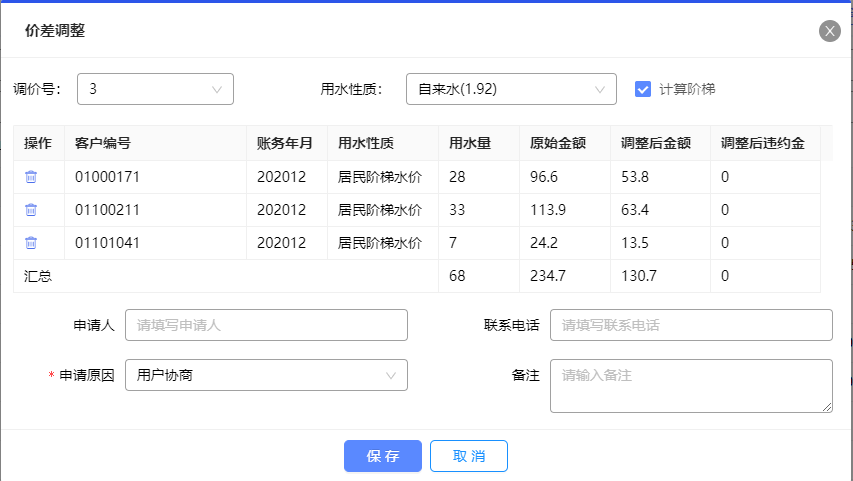
Task: Close the 价差调整 dialog
Action: (x=830, y=31)
